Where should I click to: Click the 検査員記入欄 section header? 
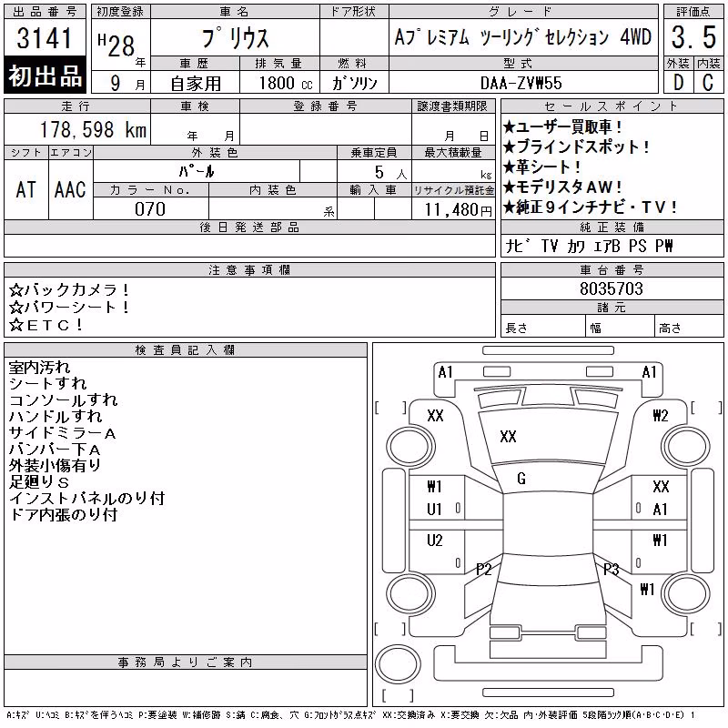point(186,350)
